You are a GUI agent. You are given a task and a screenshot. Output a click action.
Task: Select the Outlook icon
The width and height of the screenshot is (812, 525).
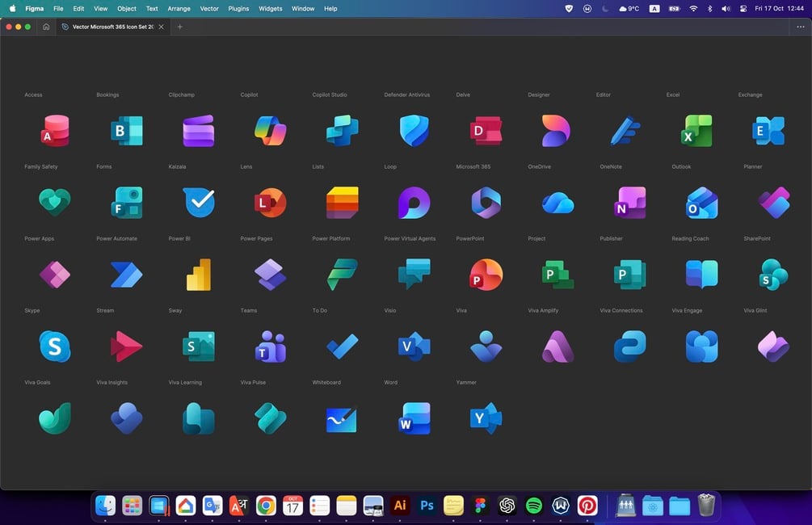(701, 203)
